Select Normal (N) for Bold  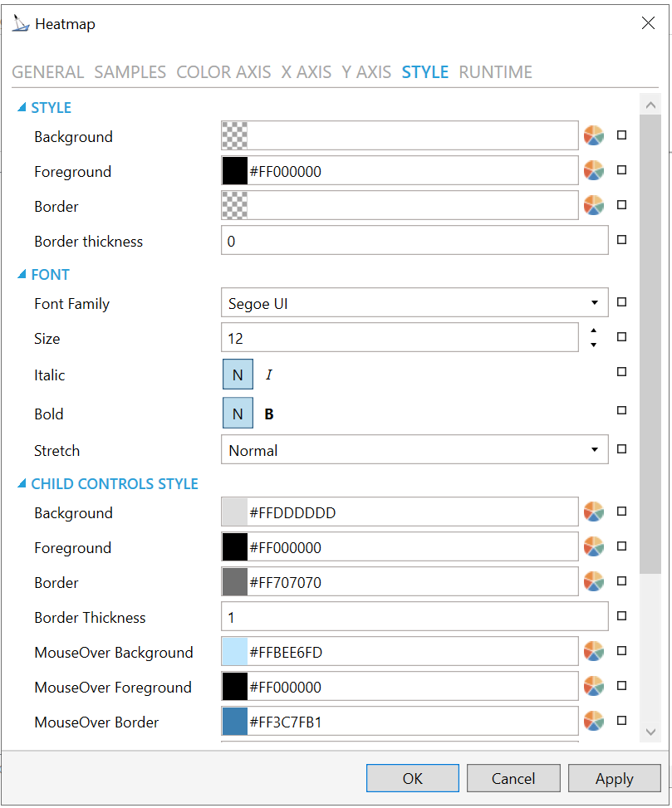click(238, 413)
